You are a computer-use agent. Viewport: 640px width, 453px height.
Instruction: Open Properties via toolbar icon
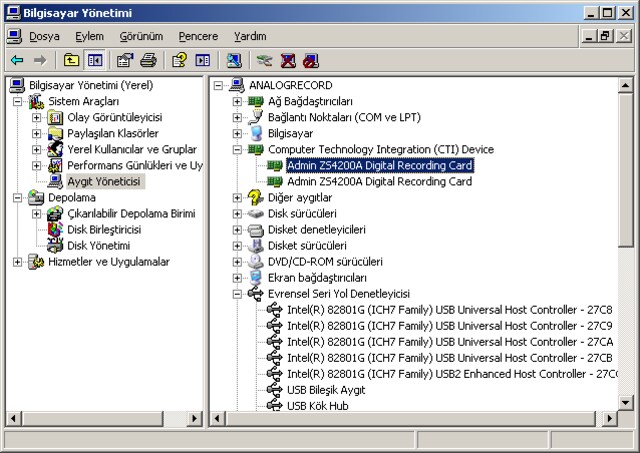[125, 61]
